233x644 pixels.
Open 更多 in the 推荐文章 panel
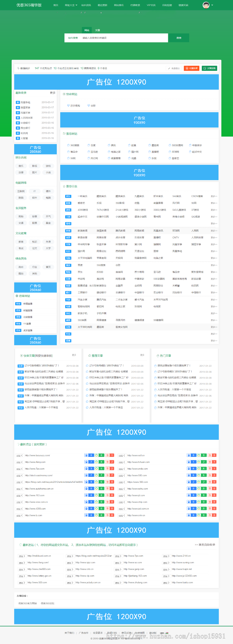(x=142, y=355)
